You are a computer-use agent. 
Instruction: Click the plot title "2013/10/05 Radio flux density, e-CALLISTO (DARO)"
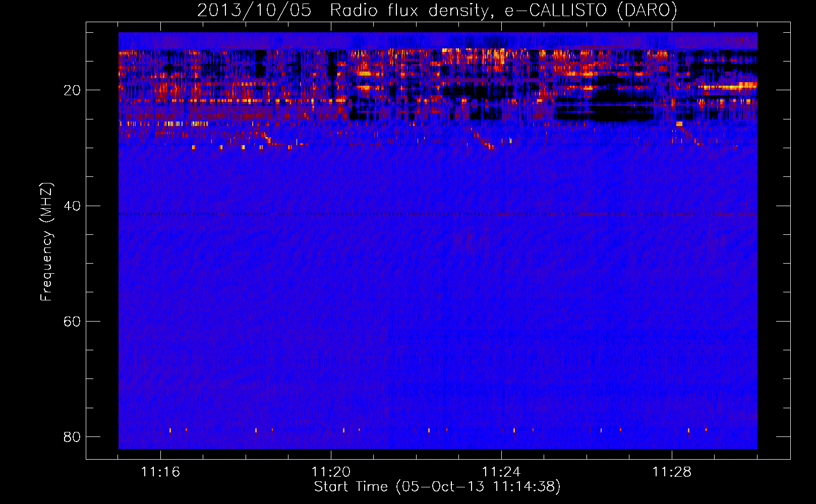tap(437, 11)
